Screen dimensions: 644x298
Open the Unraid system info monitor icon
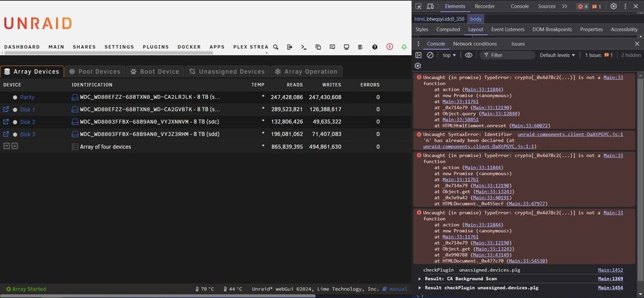(346, 47)
